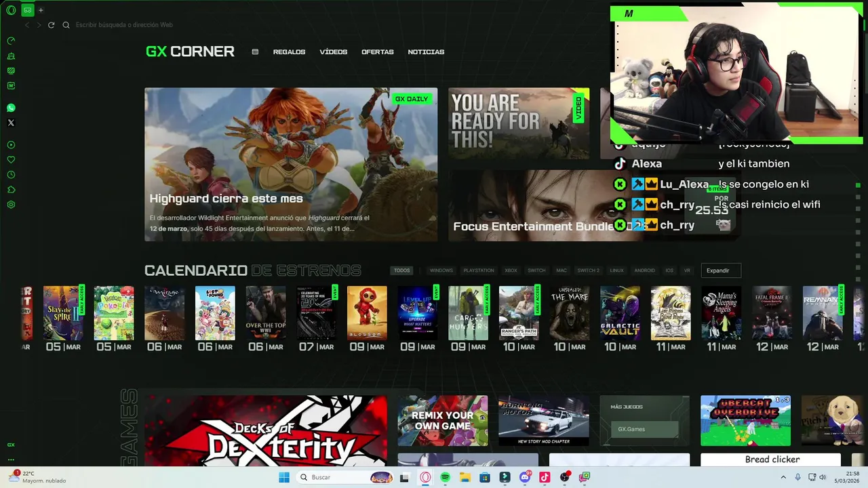Click the Windows taskbar Buscar search box
868x488 pixels.
346,477
